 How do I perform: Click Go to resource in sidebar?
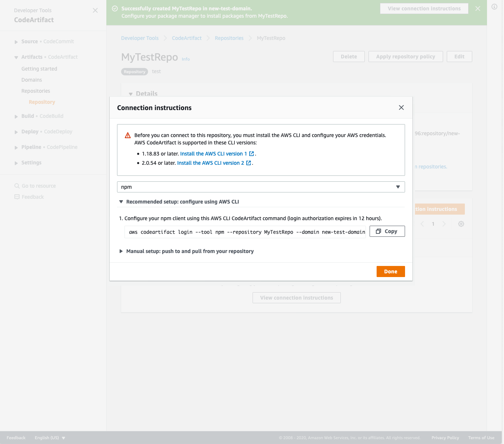click(x=39, y=186)
